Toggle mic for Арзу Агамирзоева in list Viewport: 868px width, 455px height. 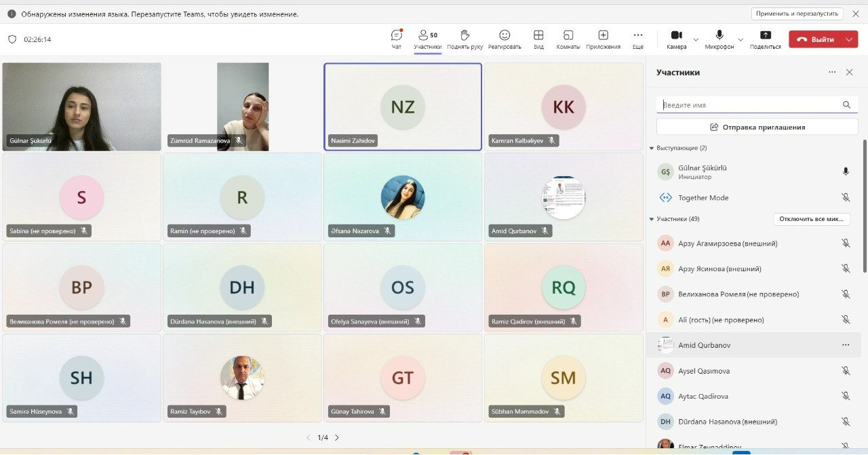846,243
